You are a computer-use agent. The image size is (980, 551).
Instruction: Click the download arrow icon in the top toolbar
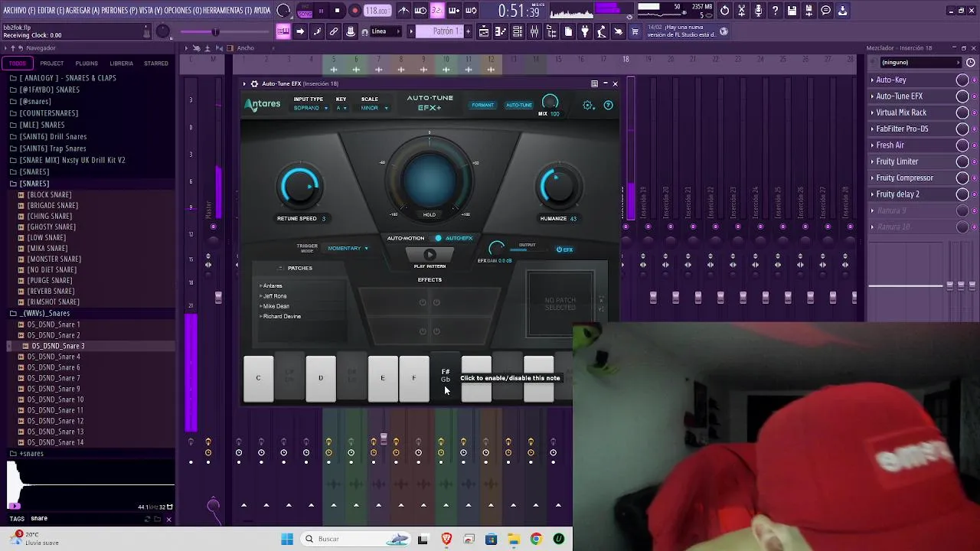point(843,11)
